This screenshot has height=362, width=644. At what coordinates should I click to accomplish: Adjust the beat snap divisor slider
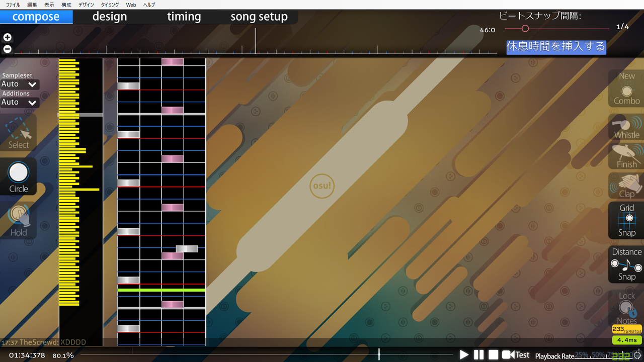(x=557, y=29)
